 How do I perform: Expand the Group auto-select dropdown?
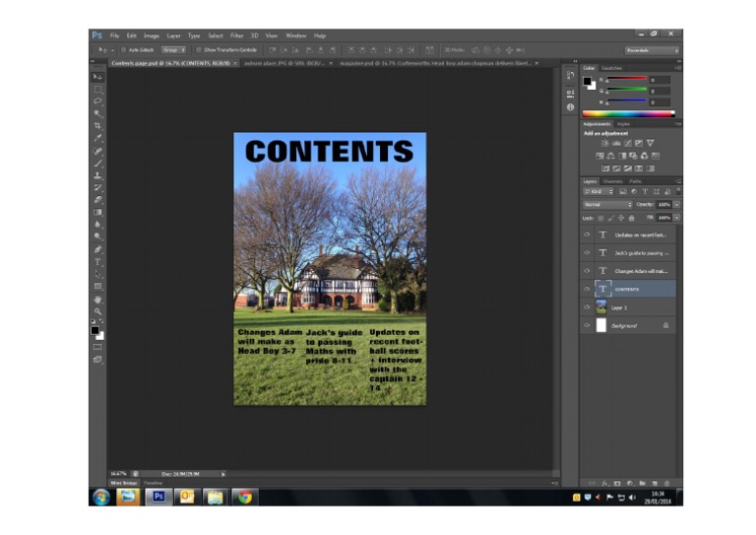tap(173, 49)
